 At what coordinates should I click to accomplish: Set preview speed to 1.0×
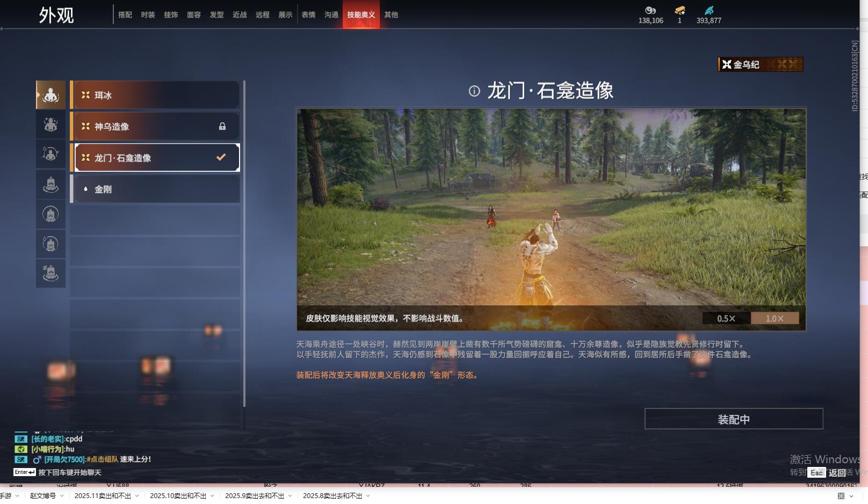tap(775, 318)
